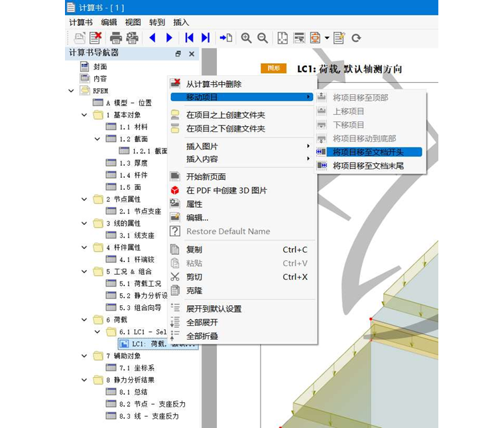Screen dimensions: 504x428
Task: Click the delete printout report icon with red X
Action: (95, 38)
